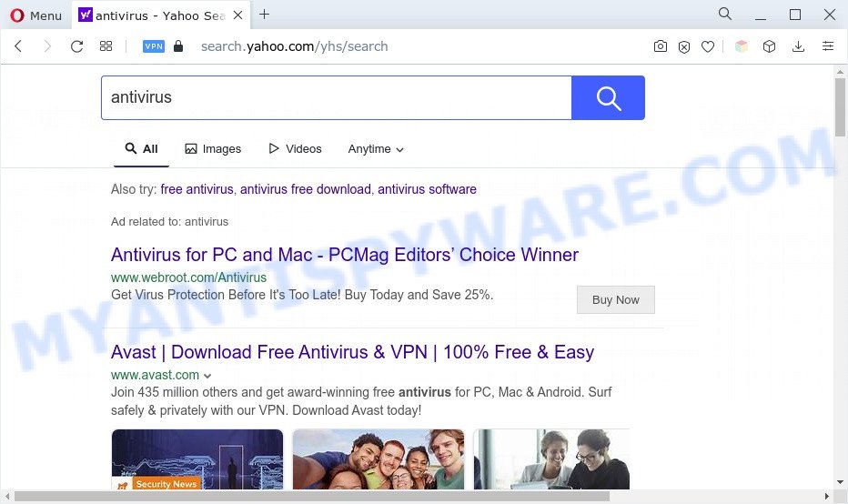The width and height of the screenshot is (848, 504).
Task: Open the colorful cube extension icon
Action: 741,46
